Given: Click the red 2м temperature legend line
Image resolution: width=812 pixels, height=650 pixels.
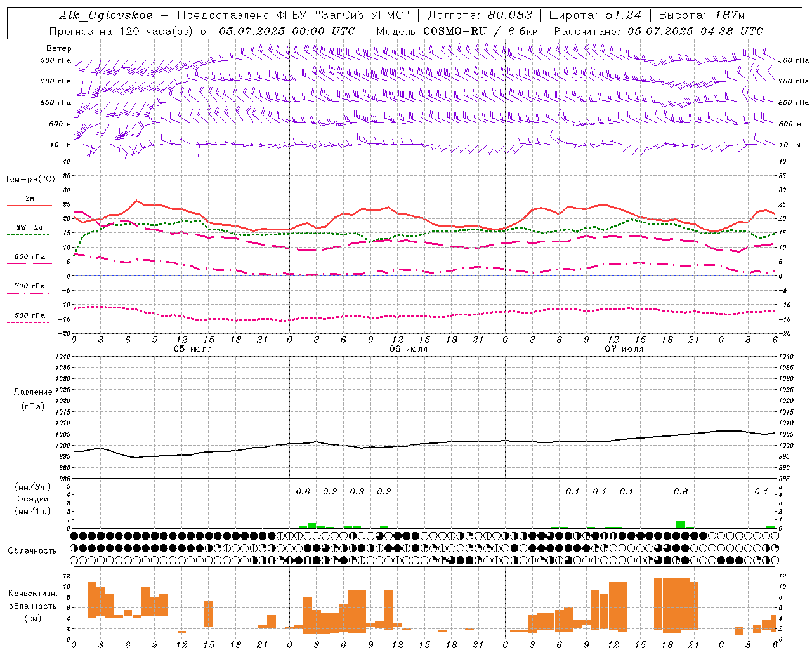Looking at the screenshot, I should (29, 205).
